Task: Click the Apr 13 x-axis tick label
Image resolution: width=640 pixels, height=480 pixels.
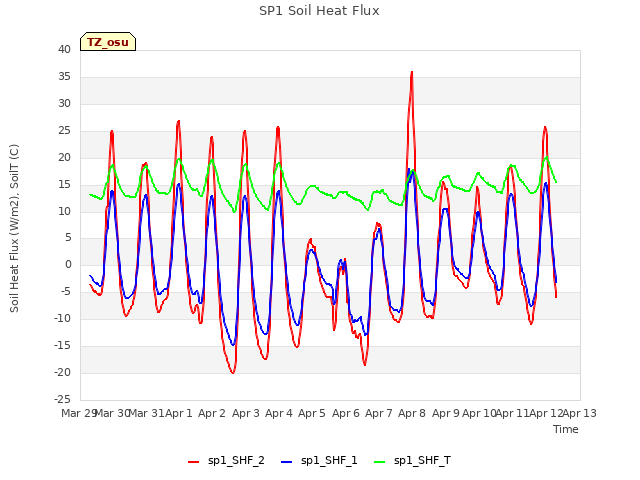Action: 580,413
